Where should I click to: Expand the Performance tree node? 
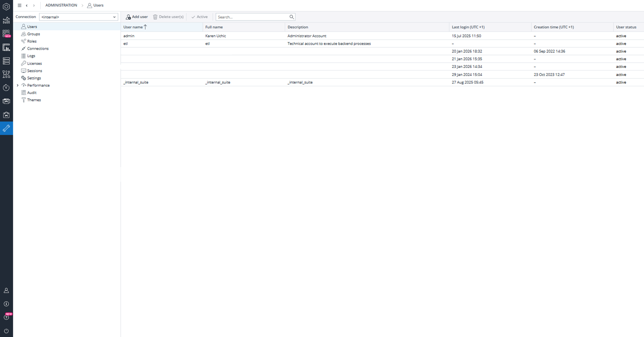pos(18,85)
